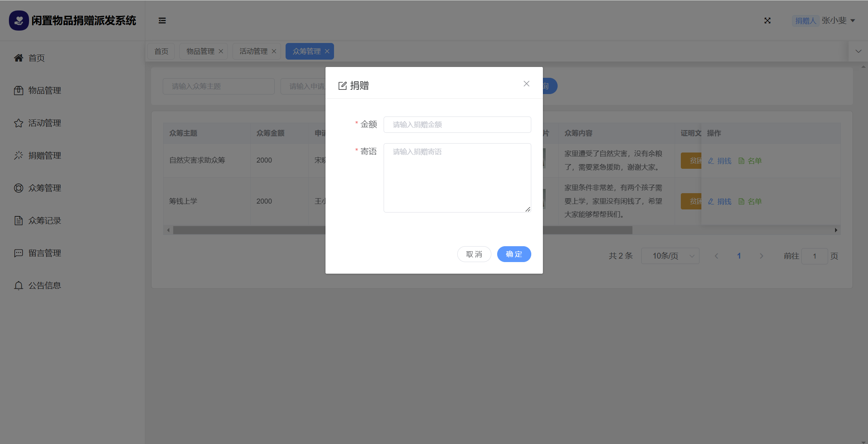Toggle fullscreen with the expand icon
This screenshot has width=868, height=444.
[767, 21]
